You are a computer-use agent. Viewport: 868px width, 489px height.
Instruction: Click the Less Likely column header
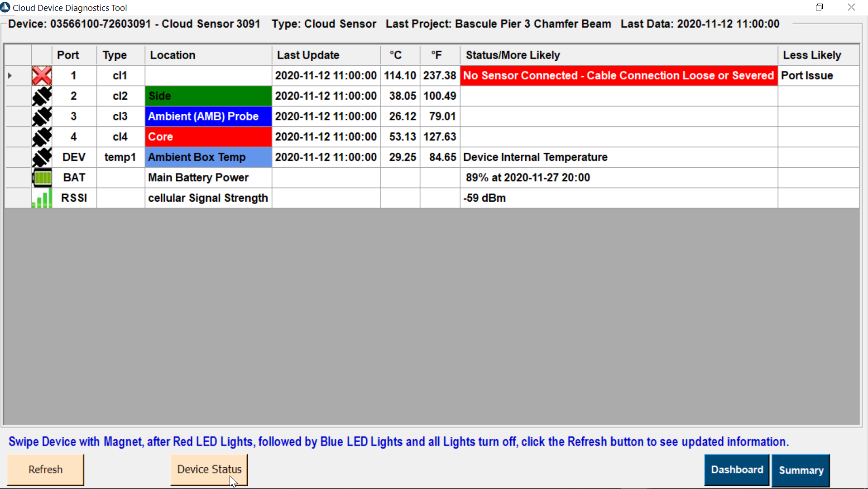tap(819, 55)
